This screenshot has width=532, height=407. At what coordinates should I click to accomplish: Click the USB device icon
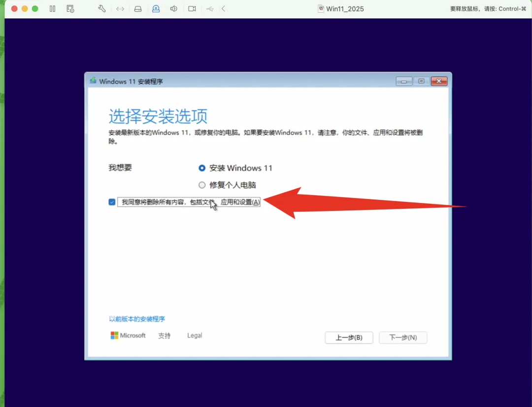pos(210,9)
